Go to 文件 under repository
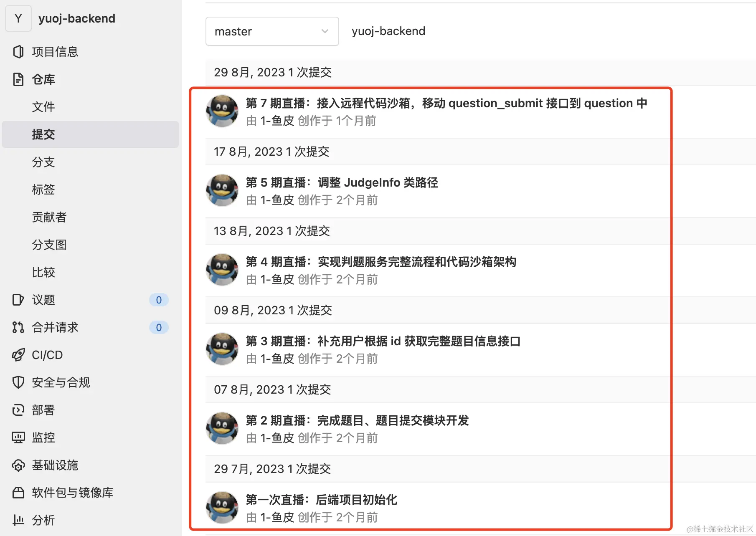This screenshot has height=536, width=756. coord(43,107)
